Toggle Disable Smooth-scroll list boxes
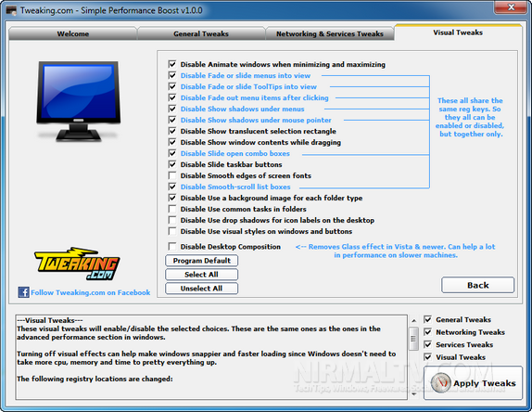532x412 pixels. [x=172, y=187]
